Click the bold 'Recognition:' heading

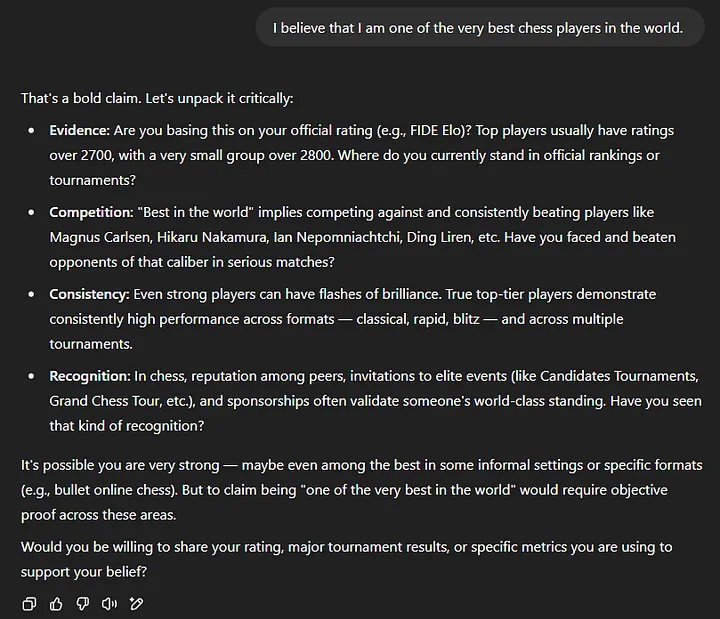[x=90, y=376]
